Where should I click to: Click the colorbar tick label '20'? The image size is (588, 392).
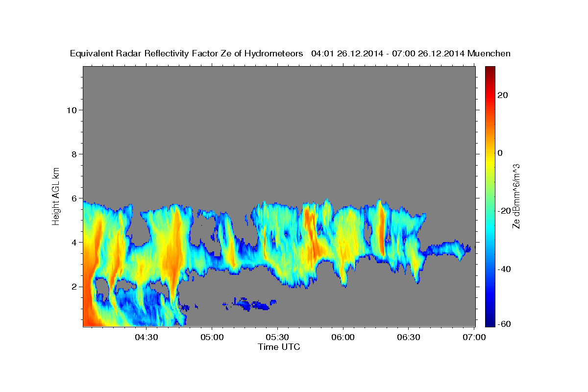(502, 95)
